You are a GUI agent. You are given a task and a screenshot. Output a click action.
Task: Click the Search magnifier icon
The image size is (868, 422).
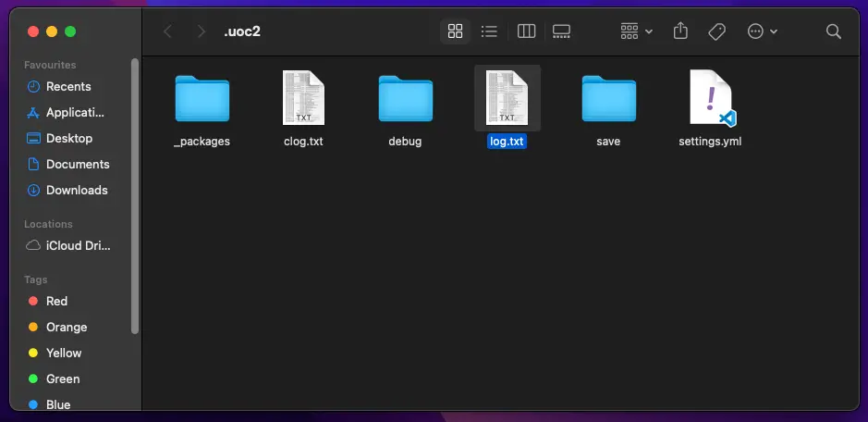[x=834, y=31]
